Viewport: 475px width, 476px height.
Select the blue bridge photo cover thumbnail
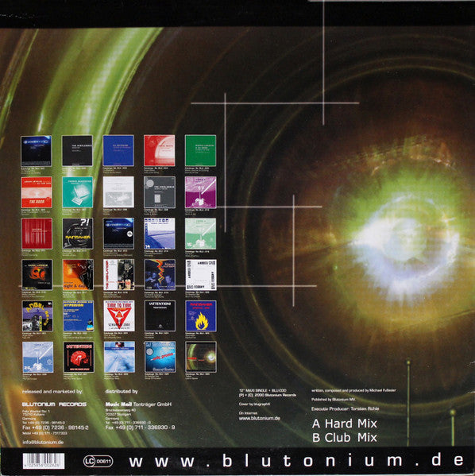[160, 234]
